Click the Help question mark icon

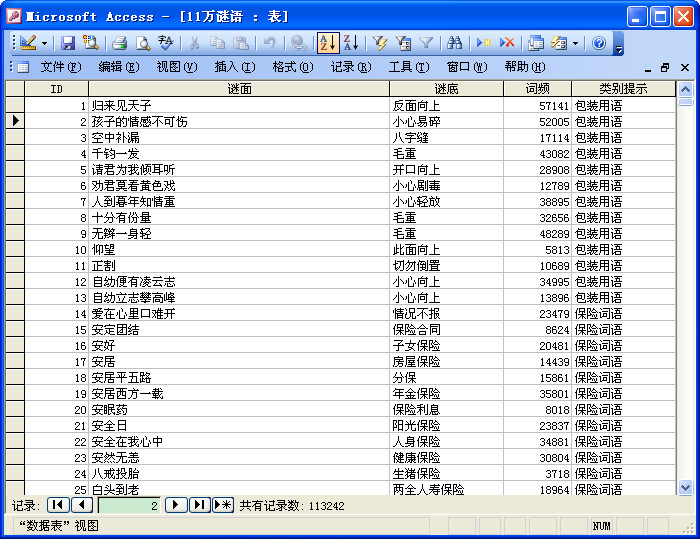pos(599,43)
